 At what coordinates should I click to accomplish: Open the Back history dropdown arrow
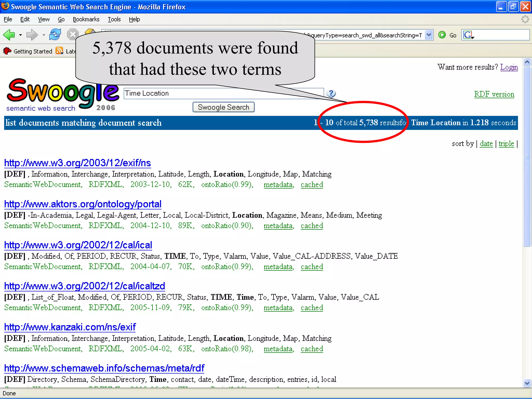pyautogui.click(x=20, y=35)
